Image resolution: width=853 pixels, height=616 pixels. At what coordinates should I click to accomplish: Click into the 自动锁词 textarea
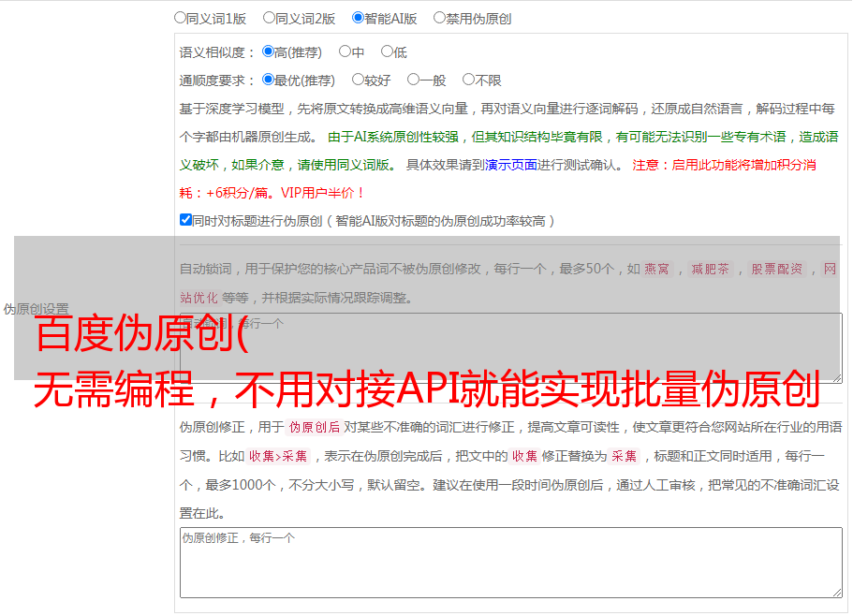click(511, 348)
